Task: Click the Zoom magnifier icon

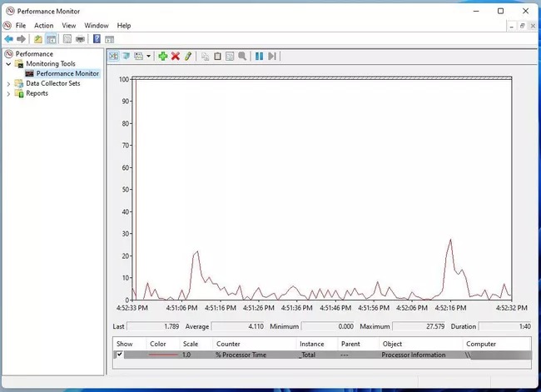Action: [x=242, y=56]
